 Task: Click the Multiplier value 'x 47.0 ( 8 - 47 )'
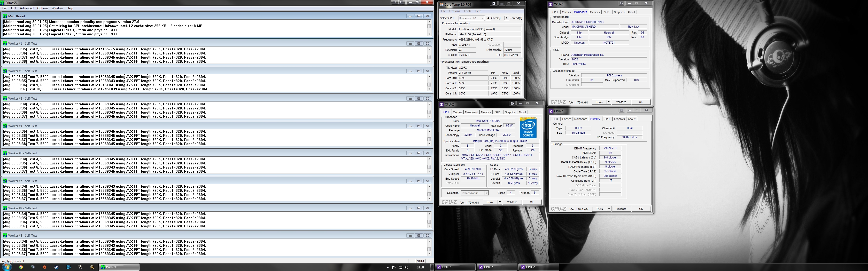(x=473, y=174)
